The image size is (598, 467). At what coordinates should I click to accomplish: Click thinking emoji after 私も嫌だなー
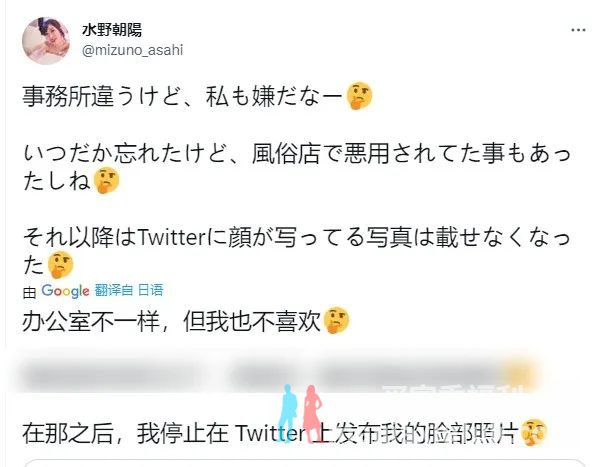click(359, 95)
